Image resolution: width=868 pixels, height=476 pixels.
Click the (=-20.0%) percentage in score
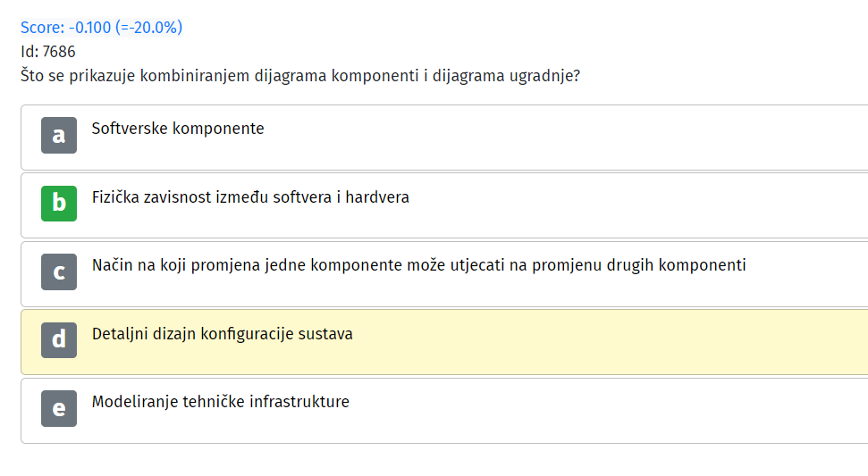[x=148, y=27]
